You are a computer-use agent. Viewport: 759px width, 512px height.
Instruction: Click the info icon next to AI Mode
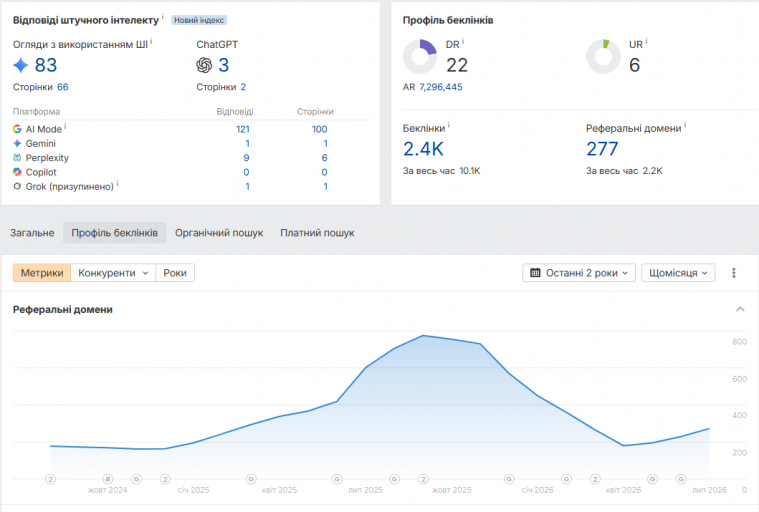point(65,126)
